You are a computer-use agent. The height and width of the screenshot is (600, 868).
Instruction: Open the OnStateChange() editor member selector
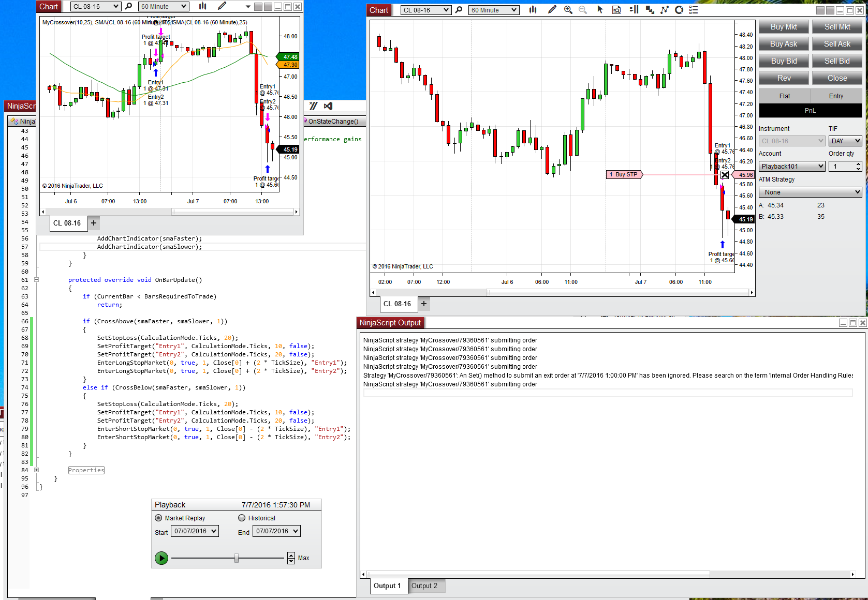(335, 122)
